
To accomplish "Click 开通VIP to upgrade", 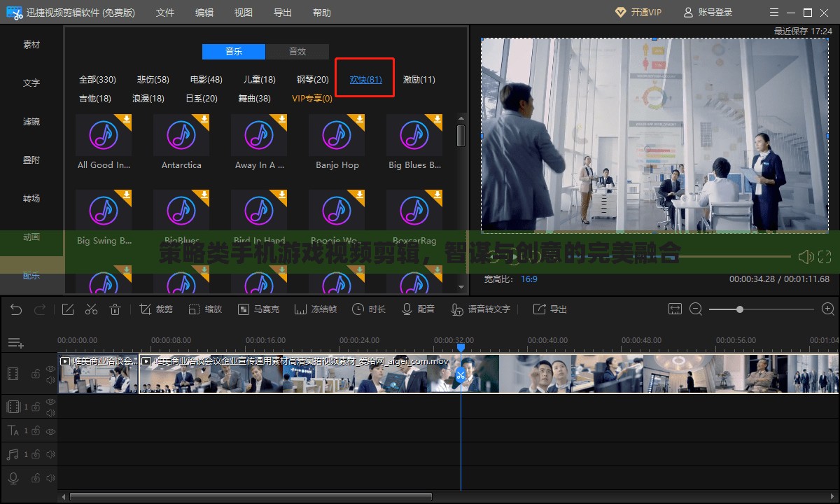I will (x=638, y=13).
